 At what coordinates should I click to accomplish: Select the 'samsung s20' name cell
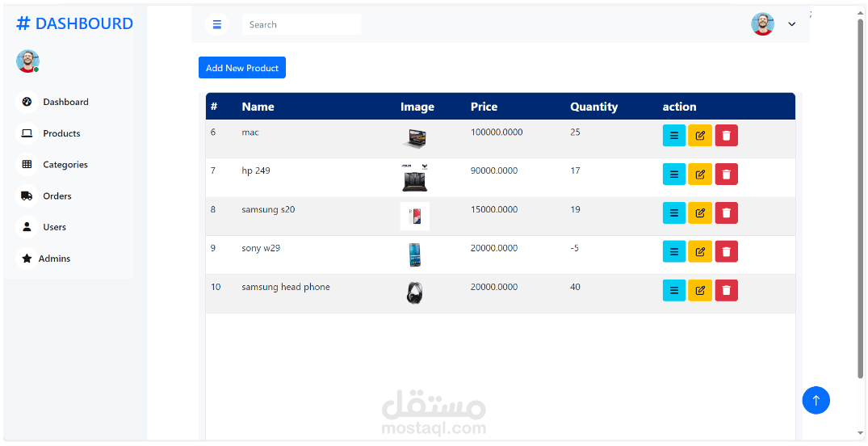[268, 209]
